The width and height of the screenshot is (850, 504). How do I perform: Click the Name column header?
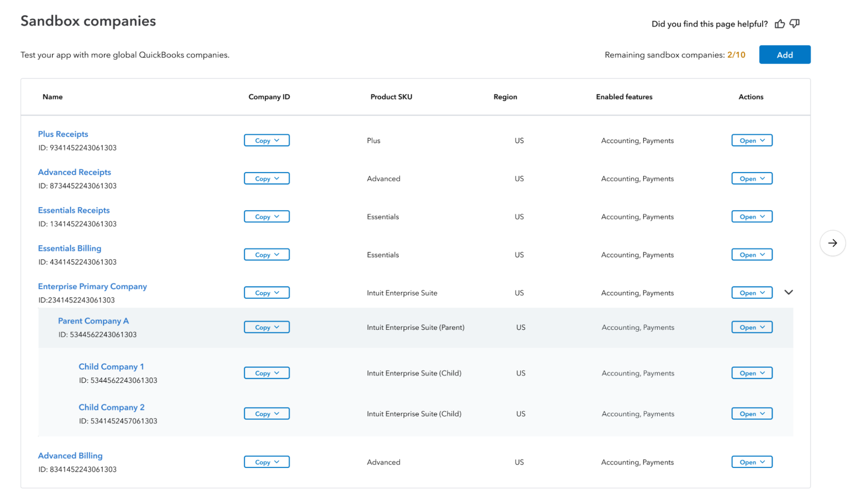coord(52,97)
